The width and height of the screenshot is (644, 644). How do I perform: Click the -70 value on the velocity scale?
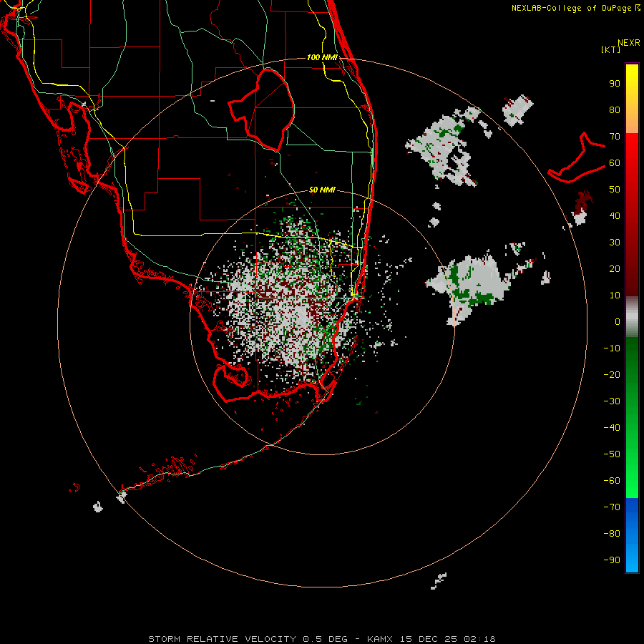(x=612, y=507)
